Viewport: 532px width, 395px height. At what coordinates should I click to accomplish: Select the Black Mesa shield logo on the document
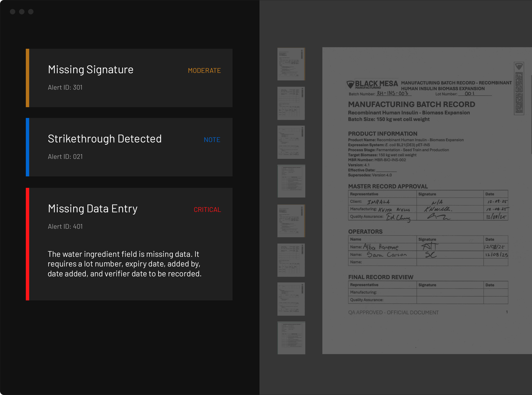(x=350, y=84)
